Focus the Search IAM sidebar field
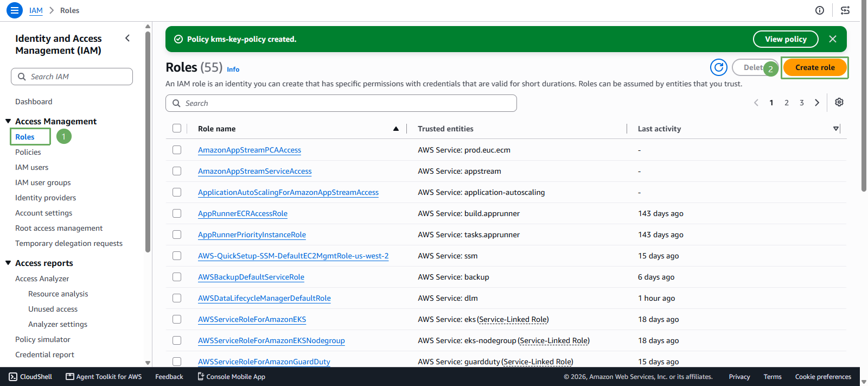The image size is (868, 386). [72, 77]
